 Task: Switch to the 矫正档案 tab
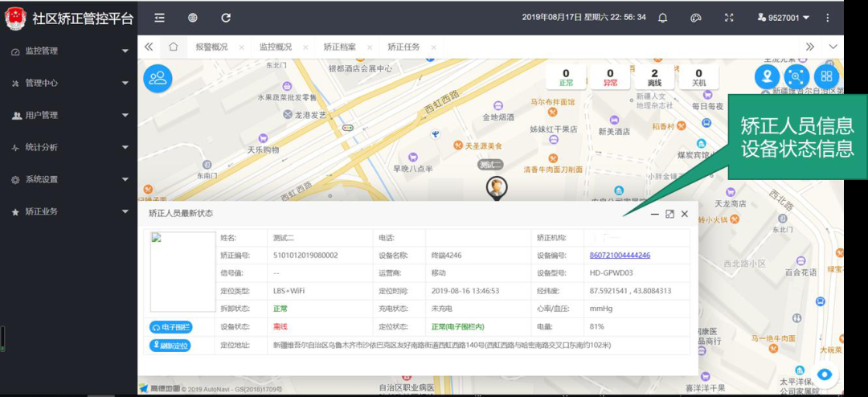[x=340, y=47]
